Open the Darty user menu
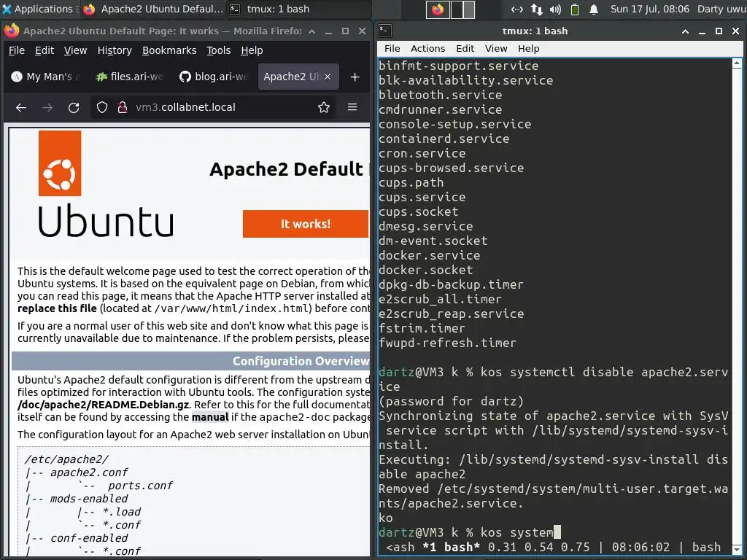The height and width of the screenshot is (560, 747). [x=721, y=9]
